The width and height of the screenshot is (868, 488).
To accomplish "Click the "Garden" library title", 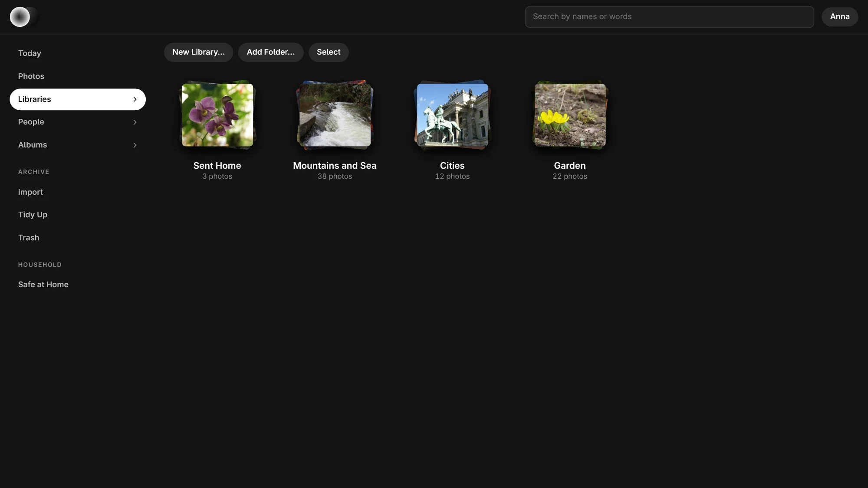I will tap(570, 166).
